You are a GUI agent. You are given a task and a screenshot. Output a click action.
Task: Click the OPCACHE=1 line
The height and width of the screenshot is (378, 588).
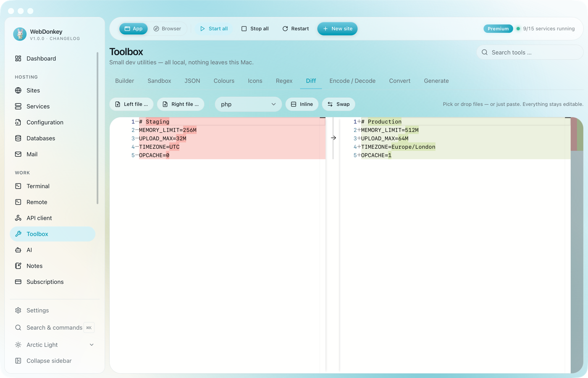pos(376,155)
